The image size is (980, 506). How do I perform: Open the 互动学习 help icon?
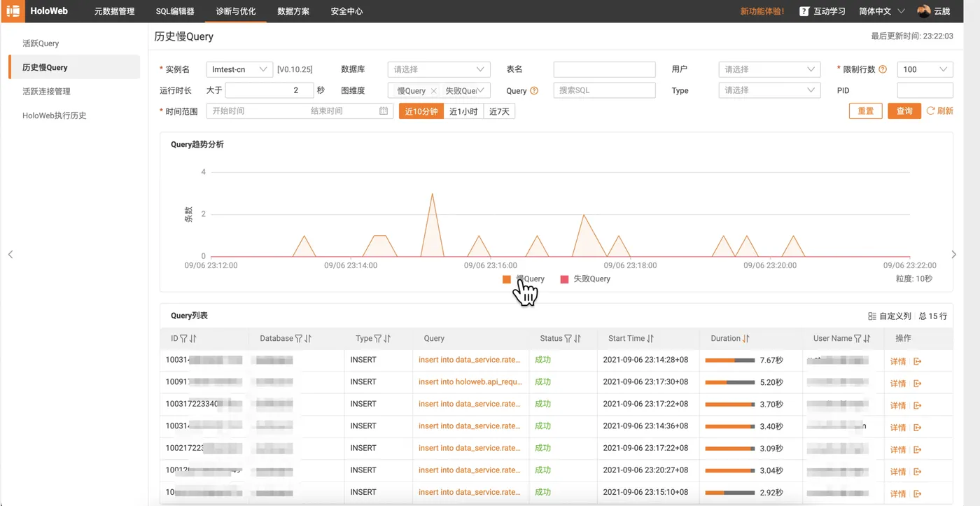tap(804, 11)
